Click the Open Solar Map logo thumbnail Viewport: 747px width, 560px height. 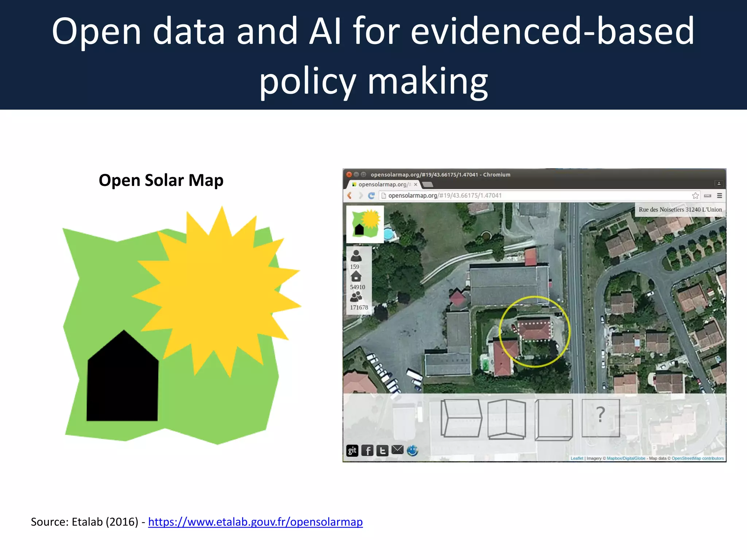pyautogui.click(x=365, y=224)
